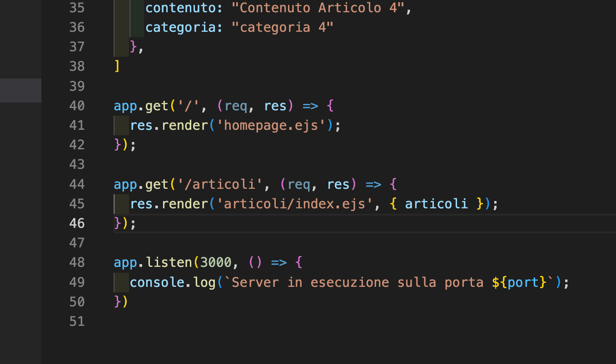Image resolution: width=616 pixels, height=364 pixels.
Task: Click the categoria property key on line 36
Action: [x=180, y=27]
